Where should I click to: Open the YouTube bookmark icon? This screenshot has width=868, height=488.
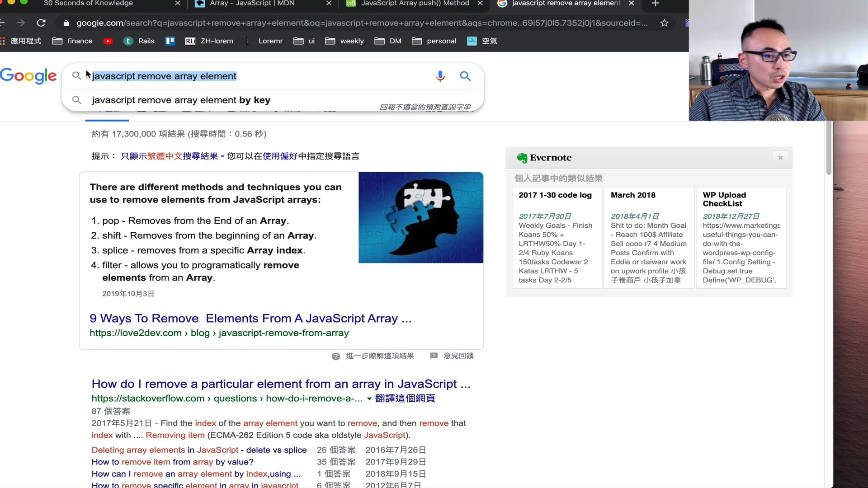[x=108, y=41]
